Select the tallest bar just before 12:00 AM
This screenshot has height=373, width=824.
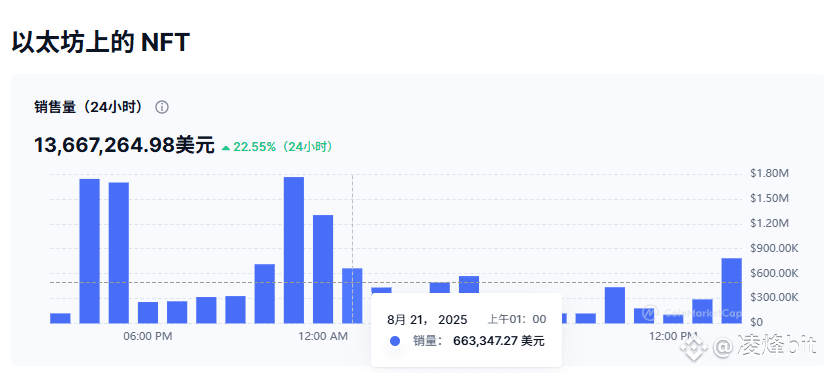(x=294, y=250)
